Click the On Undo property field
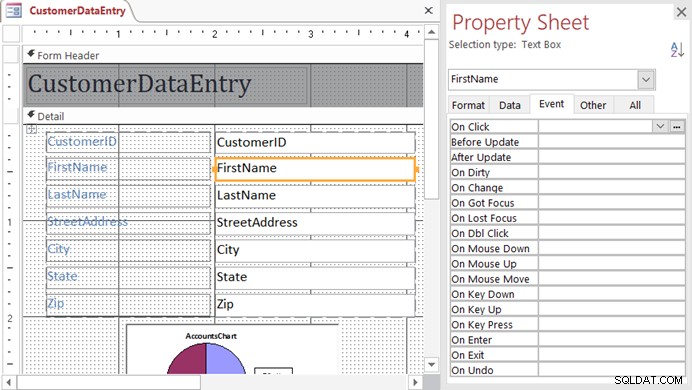Screen dimensions: 692x390 612,370
